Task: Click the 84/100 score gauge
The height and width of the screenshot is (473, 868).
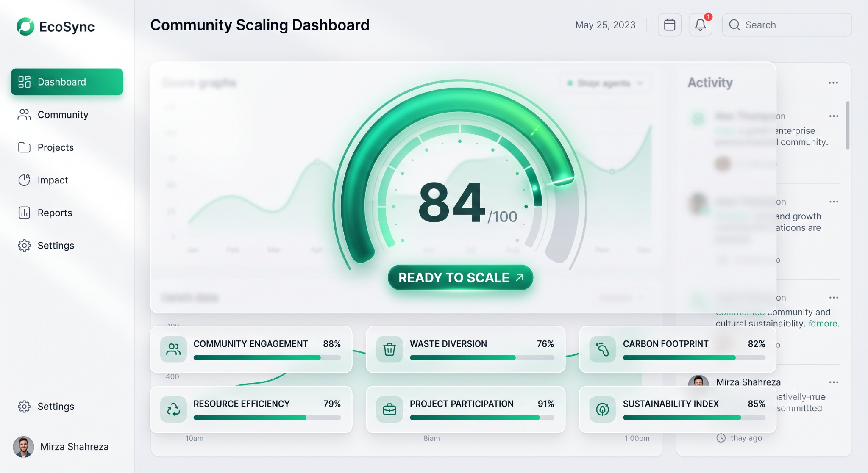Action: click(x=460, y=174)
